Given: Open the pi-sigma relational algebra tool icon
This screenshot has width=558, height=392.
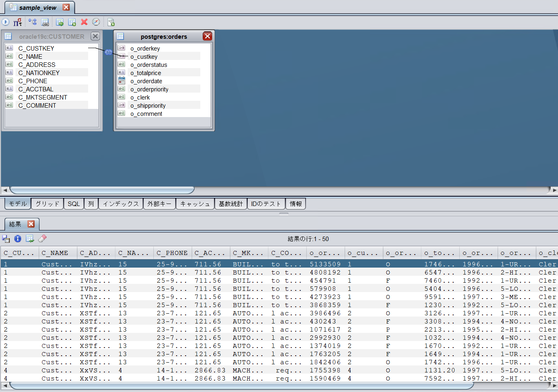Looking at the screenshot, I should pyautogui.click(x=18, y=22).
